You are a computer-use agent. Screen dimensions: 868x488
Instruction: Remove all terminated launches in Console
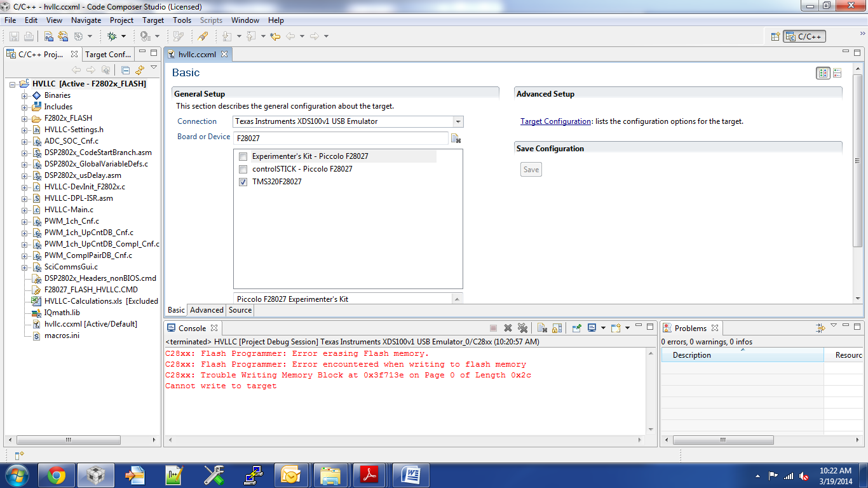point(522,328)
